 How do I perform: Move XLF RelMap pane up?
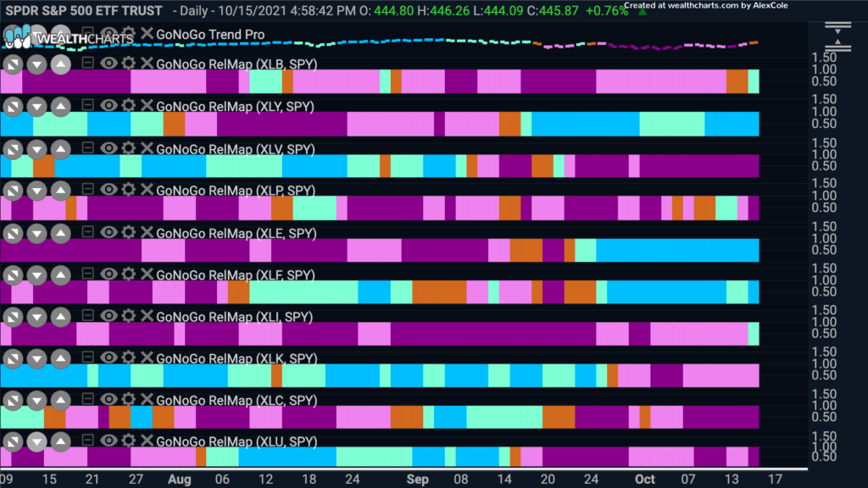point(61,275)
